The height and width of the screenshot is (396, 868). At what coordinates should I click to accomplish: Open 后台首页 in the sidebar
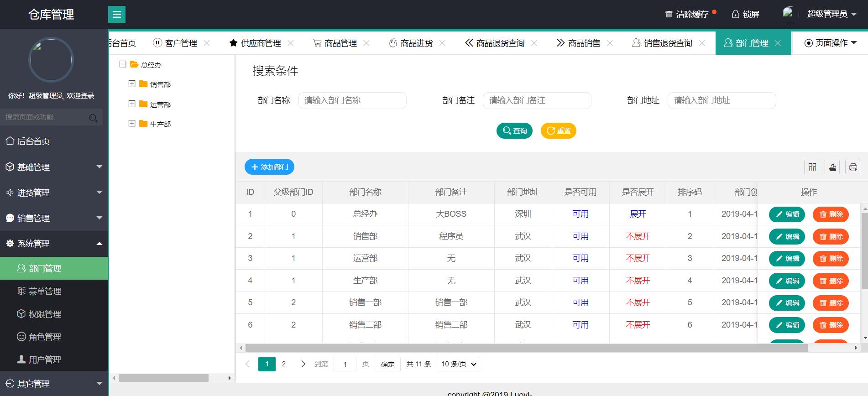point(54,141)
